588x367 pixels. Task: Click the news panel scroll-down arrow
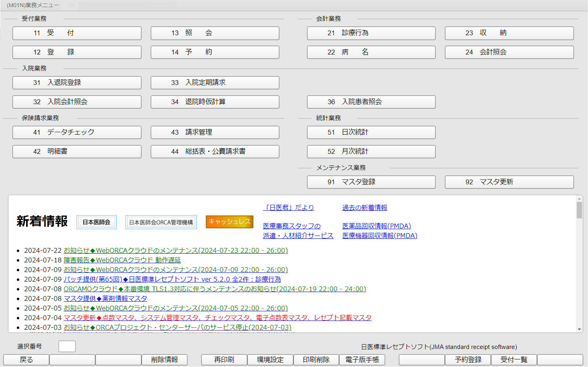pyautogui.click(x=579, y=329)
